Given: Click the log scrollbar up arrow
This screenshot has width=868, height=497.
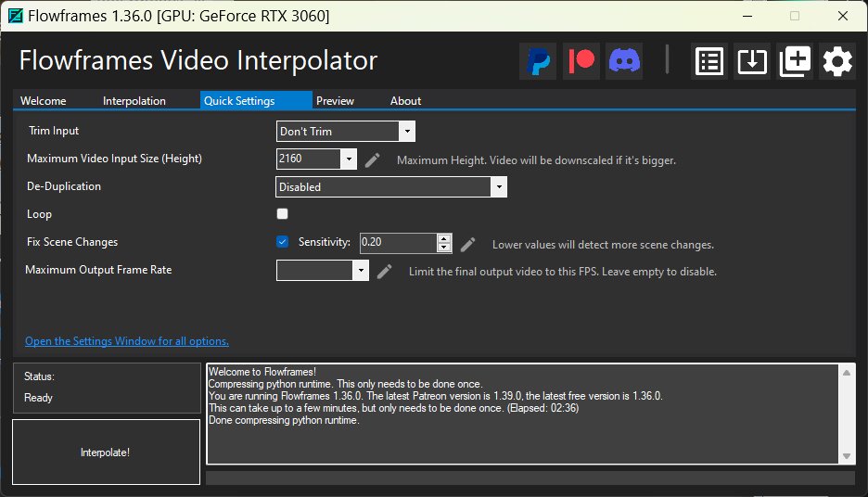Looking at the screenshot, I should (x=847, y=373).
